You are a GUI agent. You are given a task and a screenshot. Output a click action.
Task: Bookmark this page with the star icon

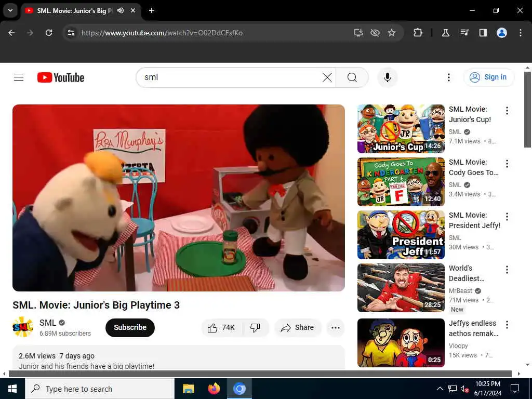pos(392,33)
